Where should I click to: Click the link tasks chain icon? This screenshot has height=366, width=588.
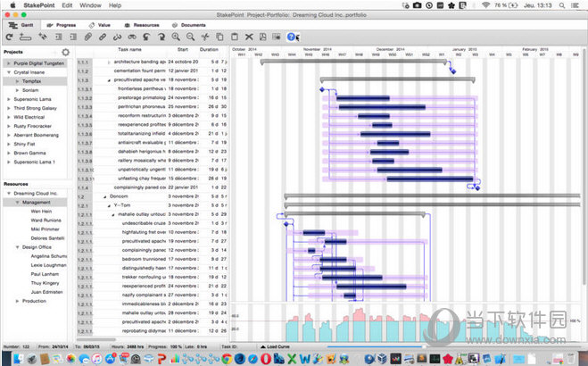point(103,37)
